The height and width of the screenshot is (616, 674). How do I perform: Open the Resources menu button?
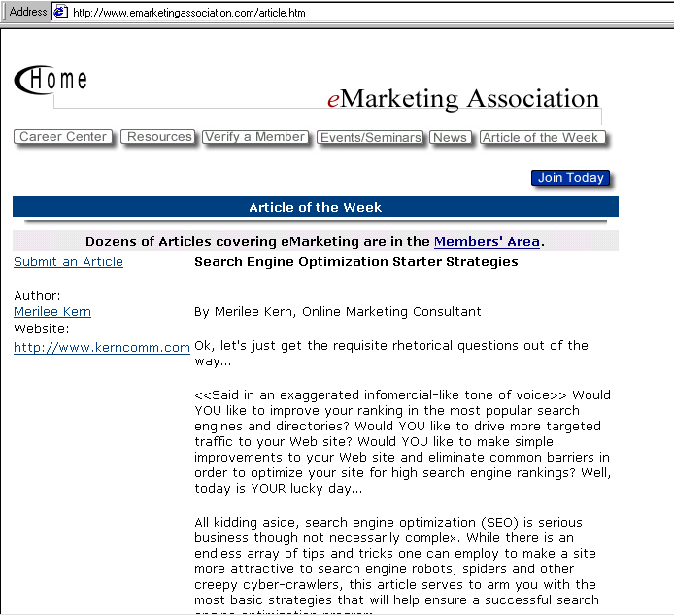click(x=158, y=137)
